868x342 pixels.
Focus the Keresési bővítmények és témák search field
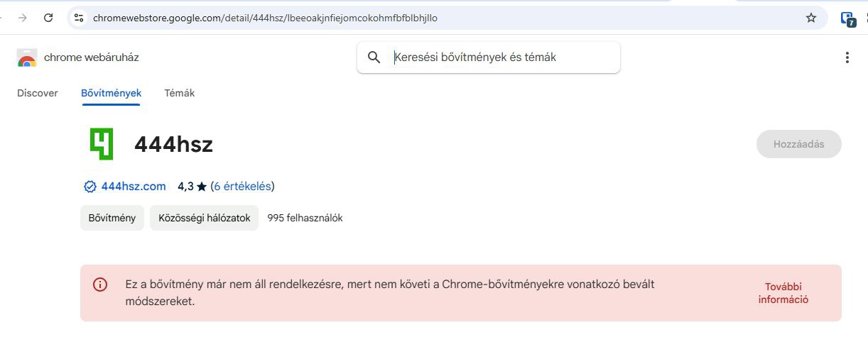click(497, 57)
